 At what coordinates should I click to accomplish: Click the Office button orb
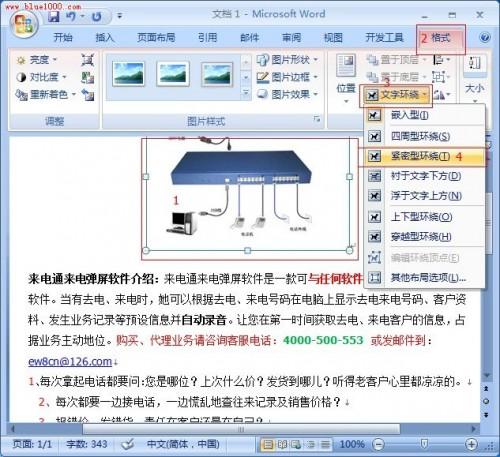[25, 23]
